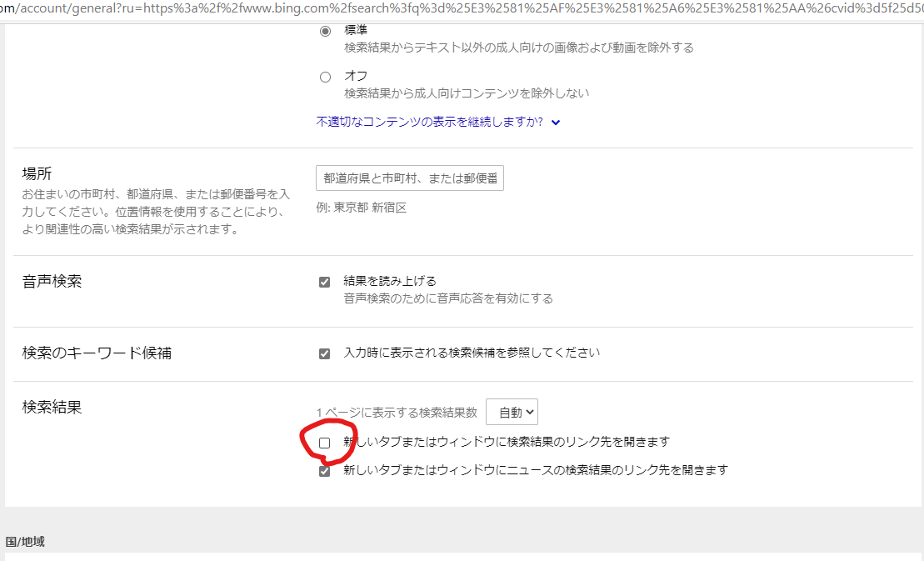Open the 自動 results-per-page dropdown

tap(512, 411)
